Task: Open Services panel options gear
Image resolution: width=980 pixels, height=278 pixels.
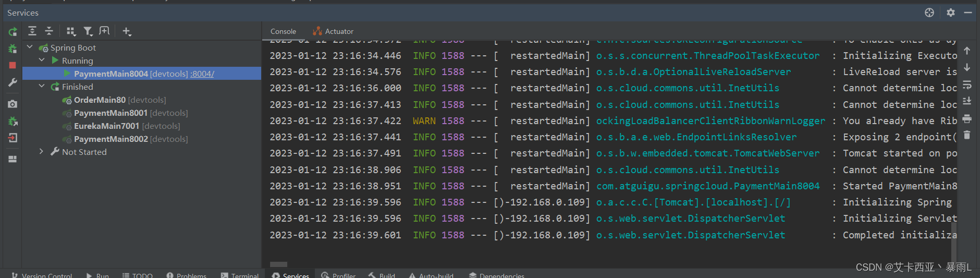Action: tap(951, 13)
